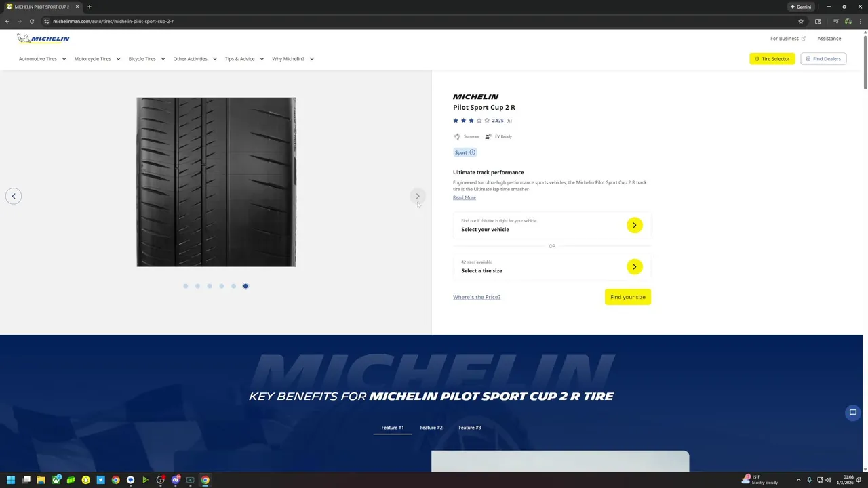Open a new browser tab
Viewport: 868px width, 488px height.
(x=89, y=7)
